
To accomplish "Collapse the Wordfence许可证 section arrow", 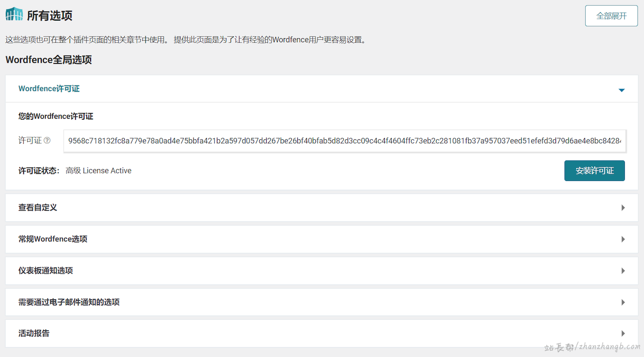I will pyautogui.click(x=621, y=90).
